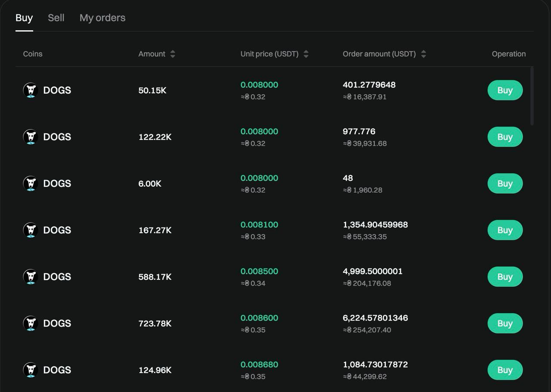Click converted value ≈₴204,176.08
The image size is (551, 392).
[x=367, y=283]
